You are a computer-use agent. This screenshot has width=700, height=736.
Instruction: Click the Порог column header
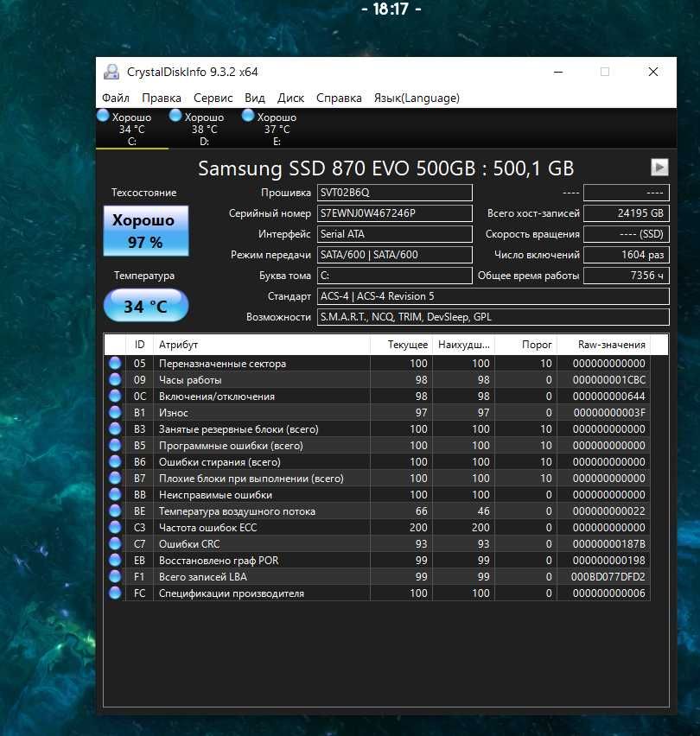525,345
